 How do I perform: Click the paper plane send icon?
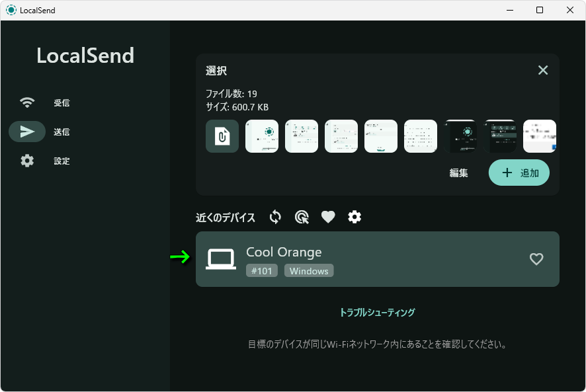pyautogui.click(x=27, y=132)
